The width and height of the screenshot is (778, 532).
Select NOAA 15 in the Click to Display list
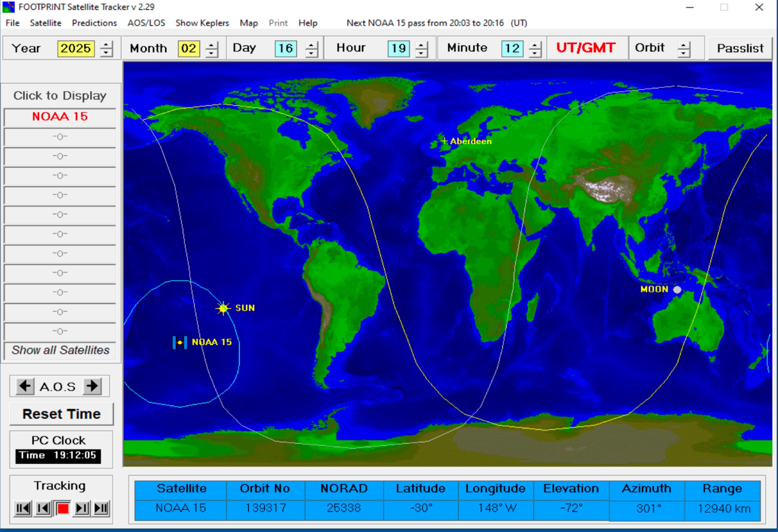60,117
